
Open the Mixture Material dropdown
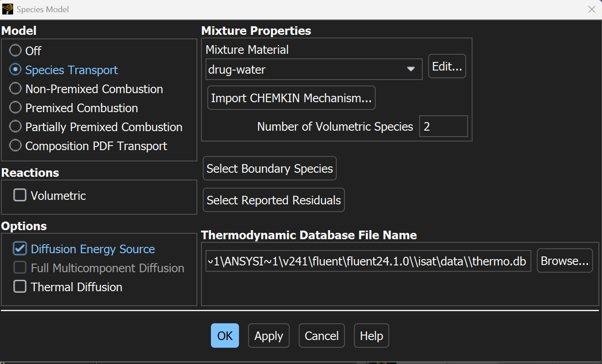[x=314, y=69]
